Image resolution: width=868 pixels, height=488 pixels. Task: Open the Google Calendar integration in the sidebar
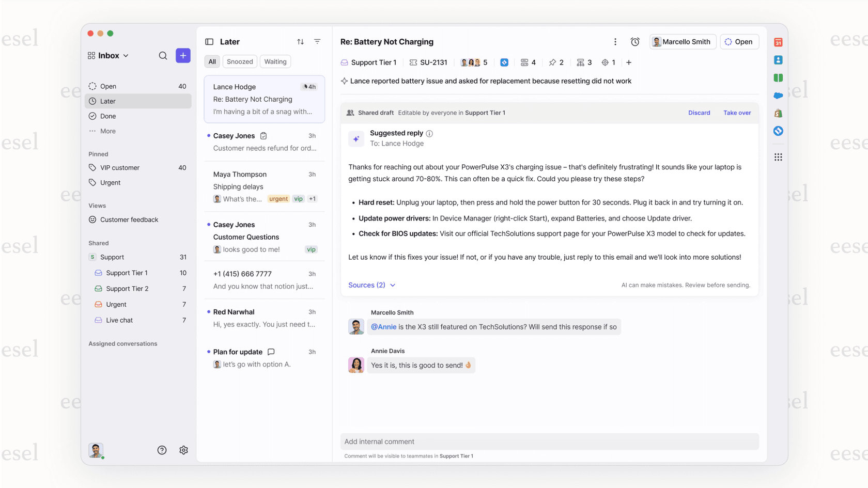[x=779, y=42]
